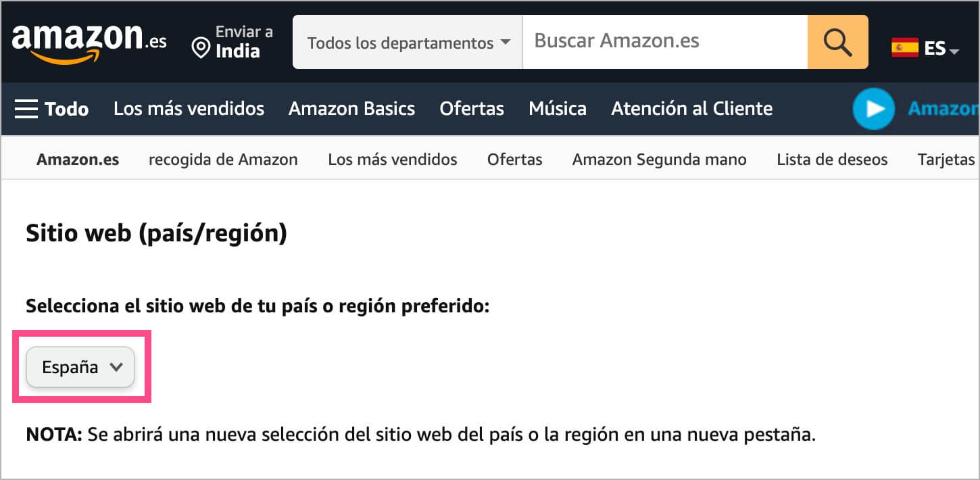This screenshot has width=980, height=480.
Task: Click the Amazon.es subnavigation tab
Action: (x=78, y=160)
